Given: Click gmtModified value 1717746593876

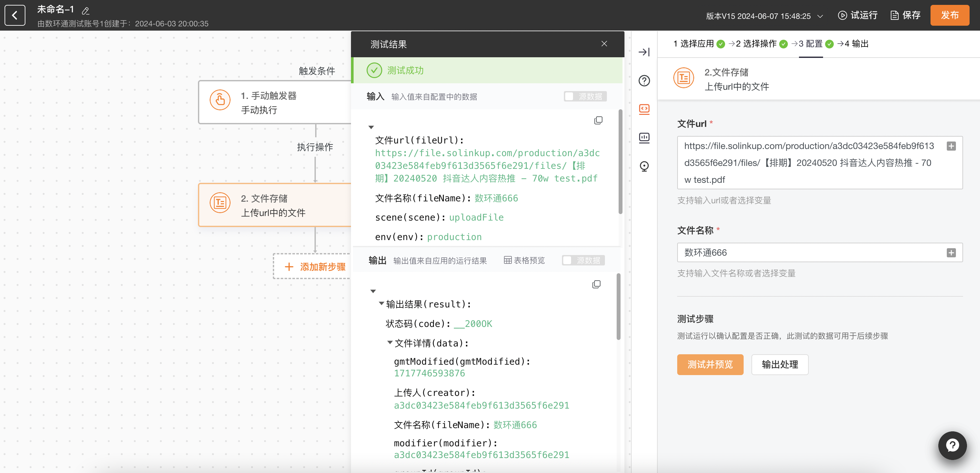Looking at the screenshot, I should 429,373.
